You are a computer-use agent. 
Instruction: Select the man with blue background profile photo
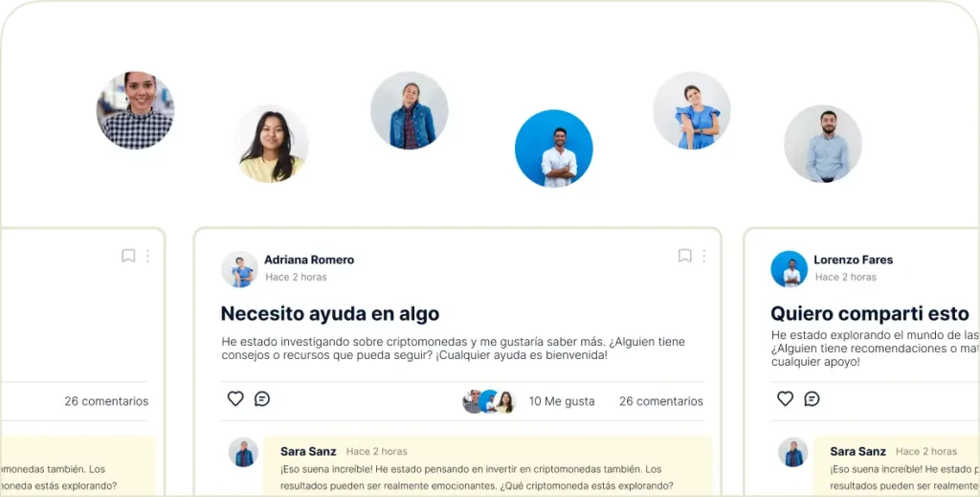click(554, 148)
